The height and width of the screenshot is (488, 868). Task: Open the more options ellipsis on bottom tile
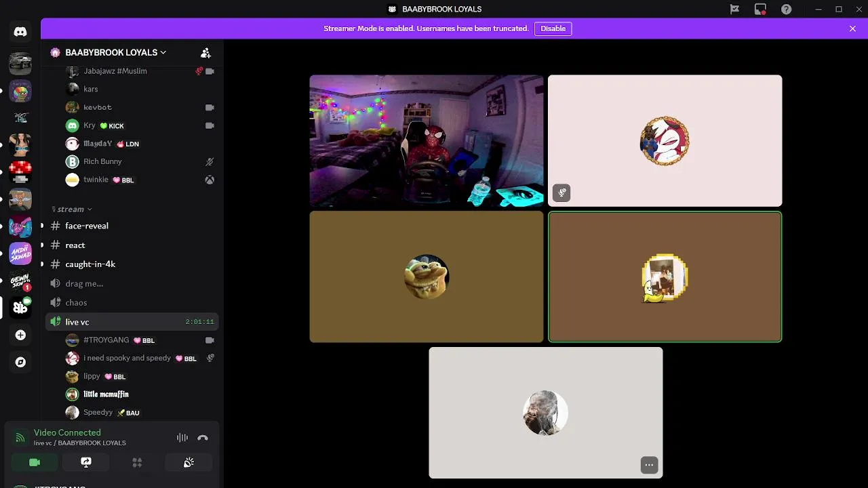(649, 465)
